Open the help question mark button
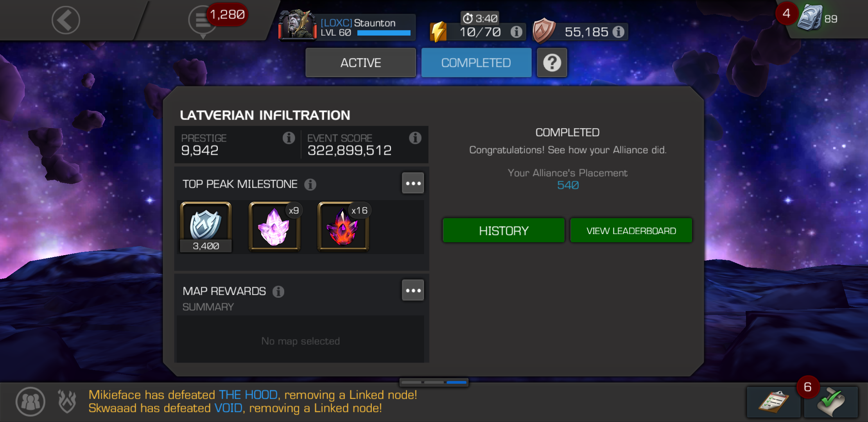 pyautogui.click(x=552, y=63)
